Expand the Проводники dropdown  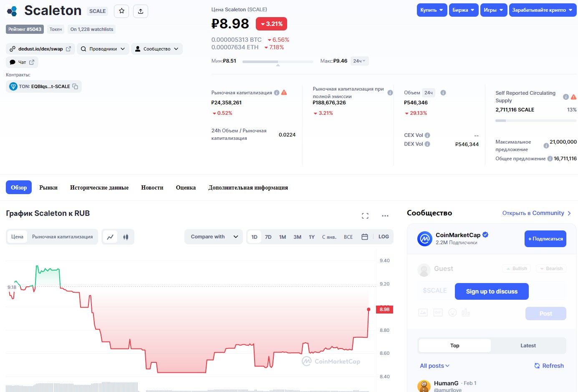coord(103,49)
